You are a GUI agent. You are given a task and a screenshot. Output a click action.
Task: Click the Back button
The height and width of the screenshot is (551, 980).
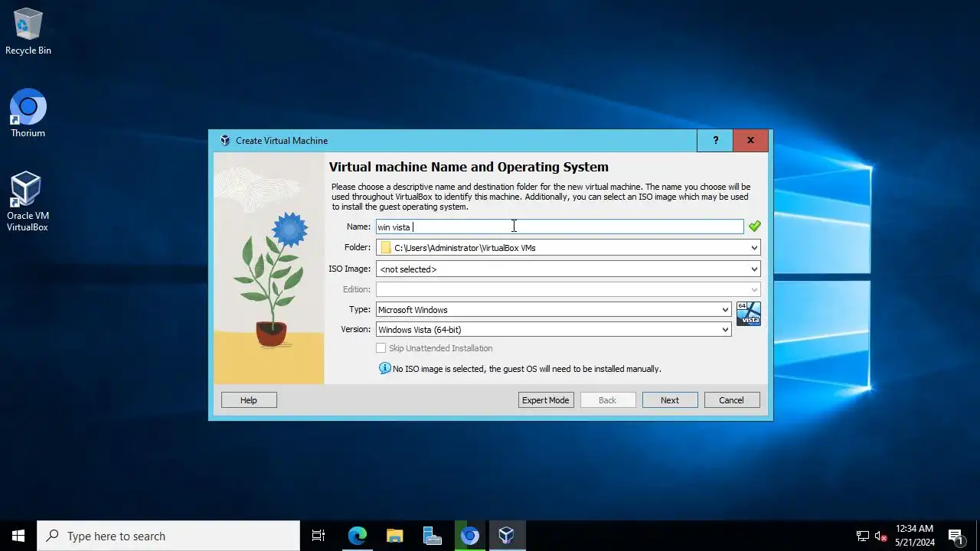pos(608,400)
